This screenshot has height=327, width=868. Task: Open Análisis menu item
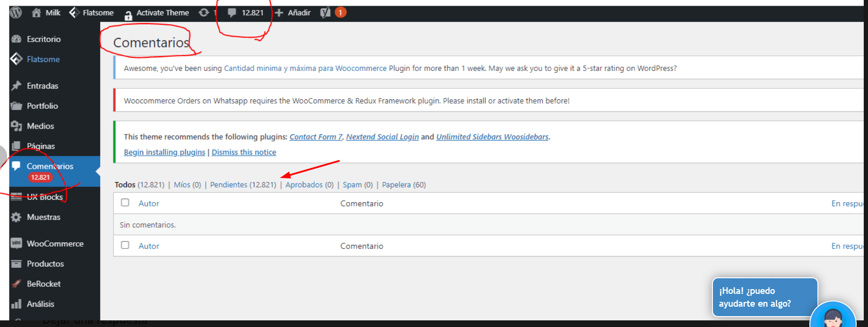(x=41, y=304)
